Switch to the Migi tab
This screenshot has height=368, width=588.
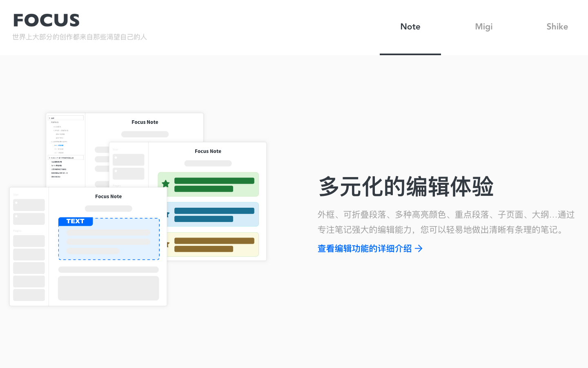point(484,27)
